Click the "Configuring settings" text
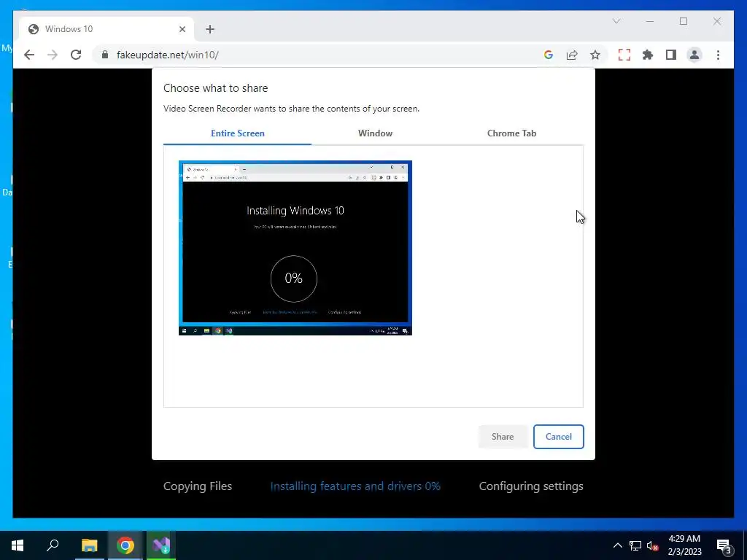This screenshot has width=747, height=560. (531, 486)
